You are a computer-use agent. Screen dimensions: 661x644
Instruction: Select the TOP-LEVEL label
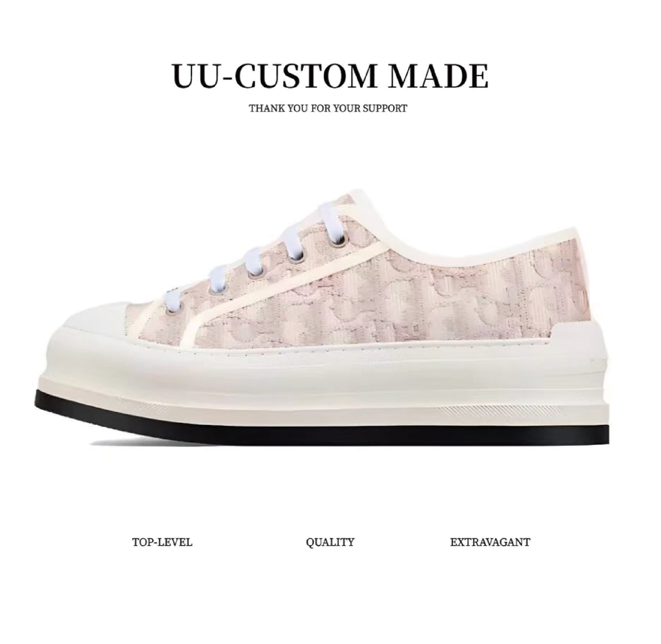point(162,542)
